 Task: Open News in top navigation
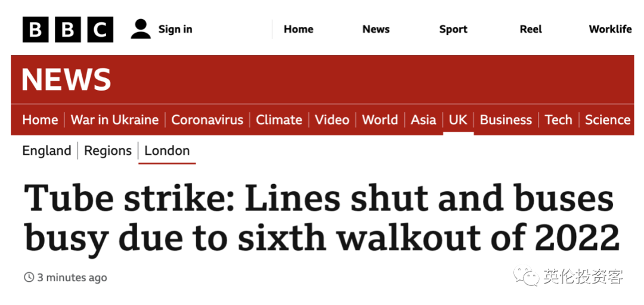[x=376, y=29]
